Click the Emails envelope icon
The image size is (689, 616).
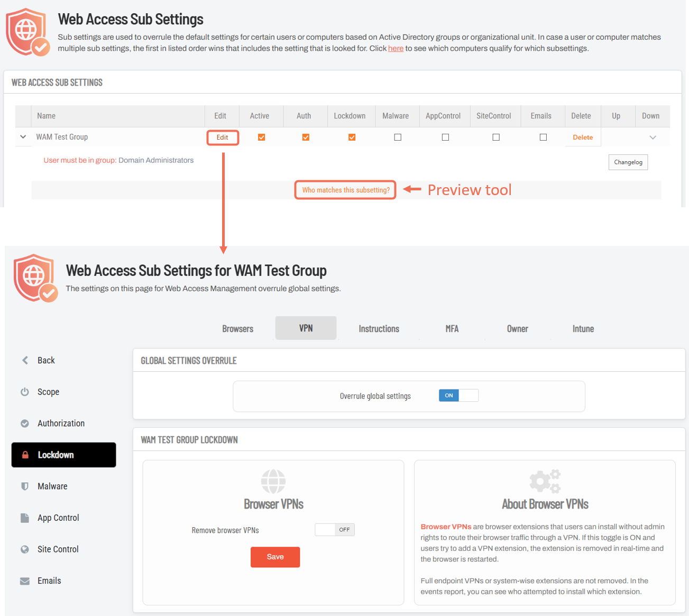pos(25,581)
